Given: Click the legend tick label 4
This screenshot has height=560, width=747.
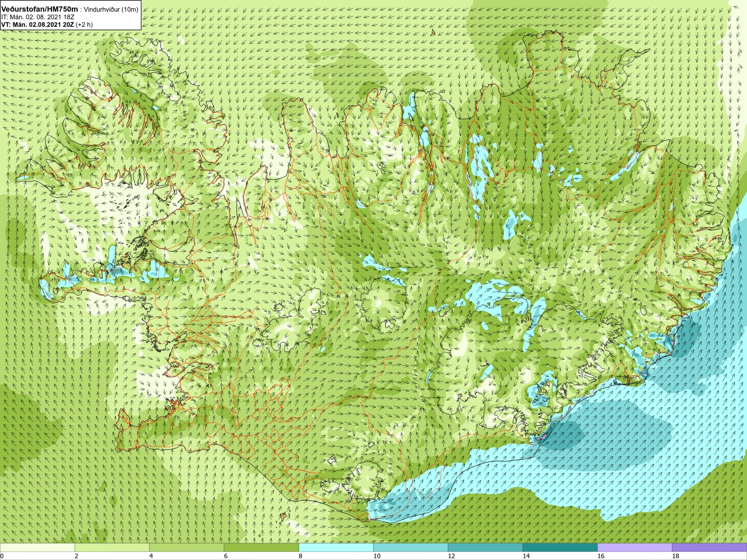Looking at the screenshot, I should click(x=151, y=556).
